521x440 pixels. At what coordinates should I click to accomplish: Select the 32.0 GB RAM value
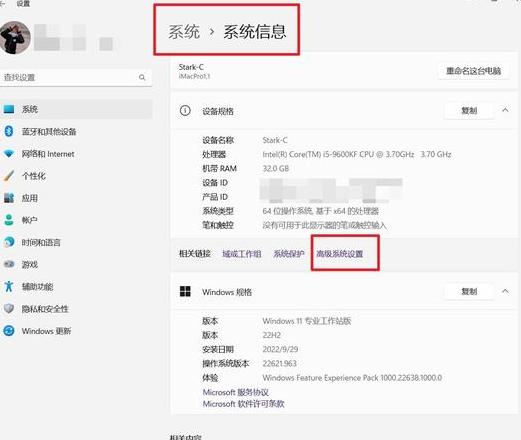[x=276, y=168]
